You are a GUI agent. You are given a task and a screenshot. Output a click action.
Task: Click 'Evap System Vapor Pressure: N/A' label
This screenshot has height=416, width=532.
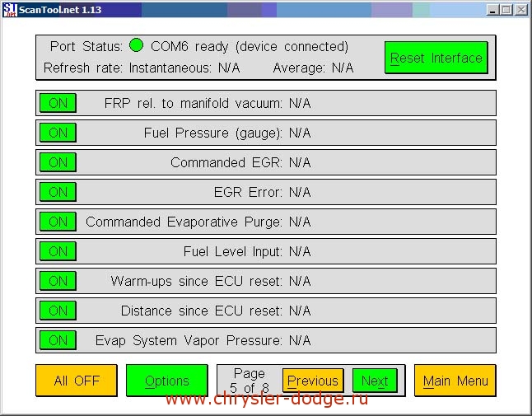click(x=203, y=341)
